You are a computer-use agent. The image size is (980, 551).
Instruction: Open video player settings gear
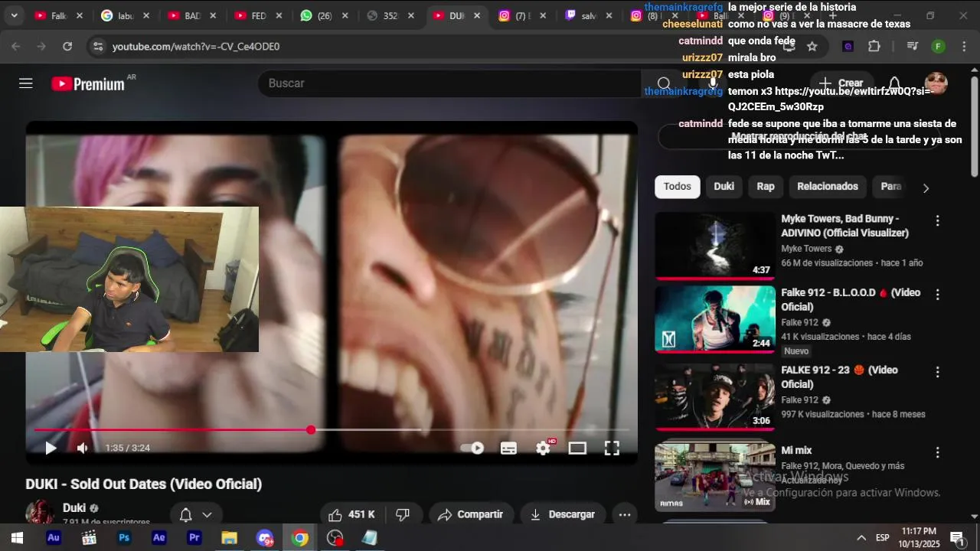pos(544,448)
